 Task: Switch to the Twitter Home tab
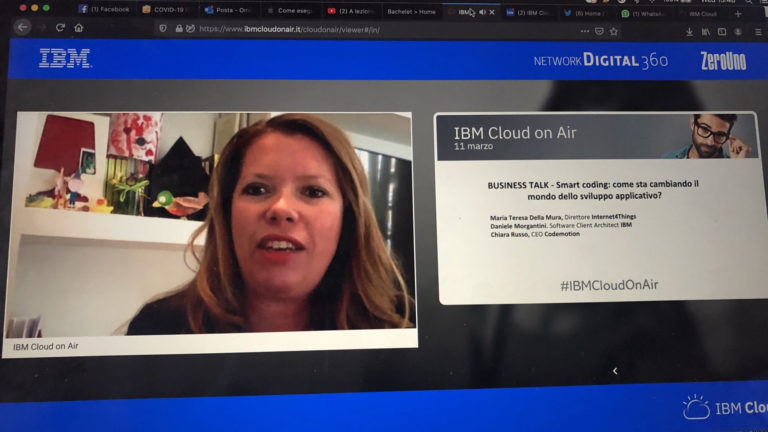click(x=585, y=13)
